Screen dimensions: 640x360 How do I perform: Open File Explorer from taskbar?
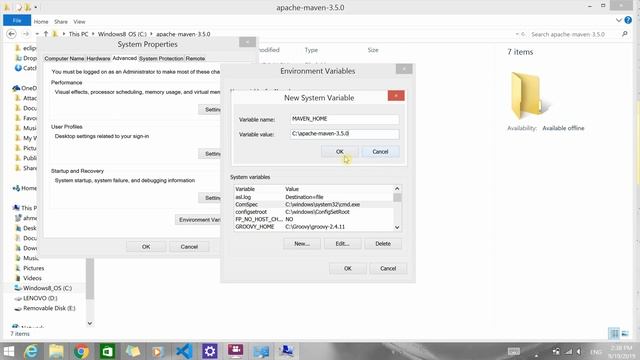click(x=56, y=351)
